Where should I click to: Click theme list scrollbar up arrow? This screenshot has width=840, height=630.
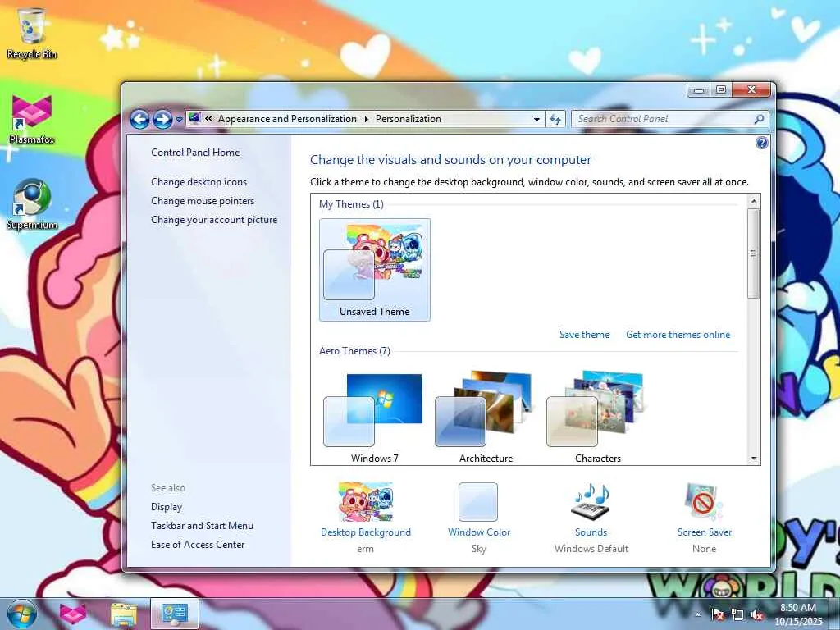[754, 202]
